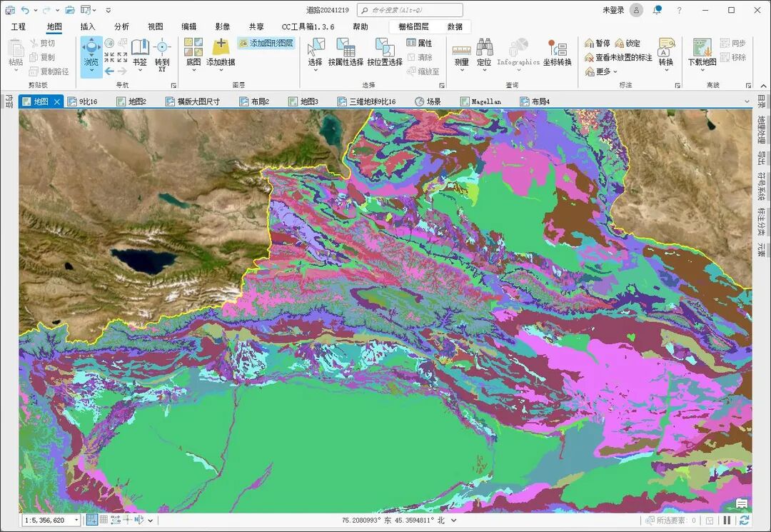This screenshot has width=771, height=532.
Task: Open the 底图 basemap gallery icon
Action: [x=193, y=47]
